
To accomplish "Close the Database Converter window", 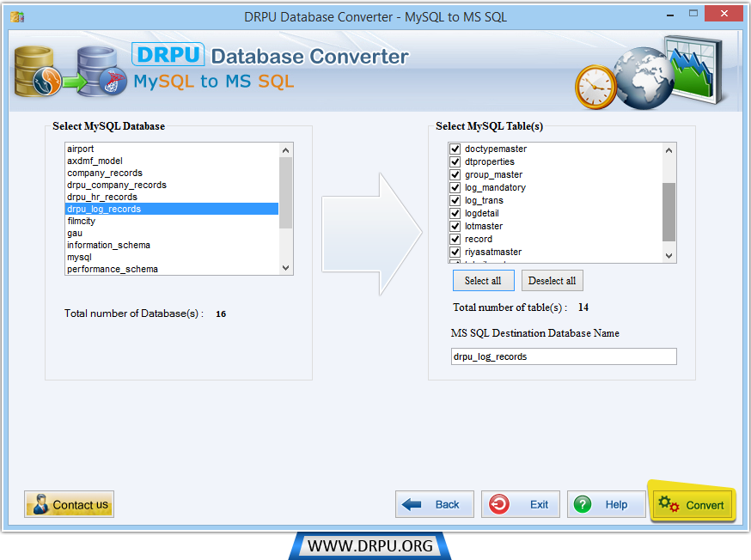I will pos(724,14).
